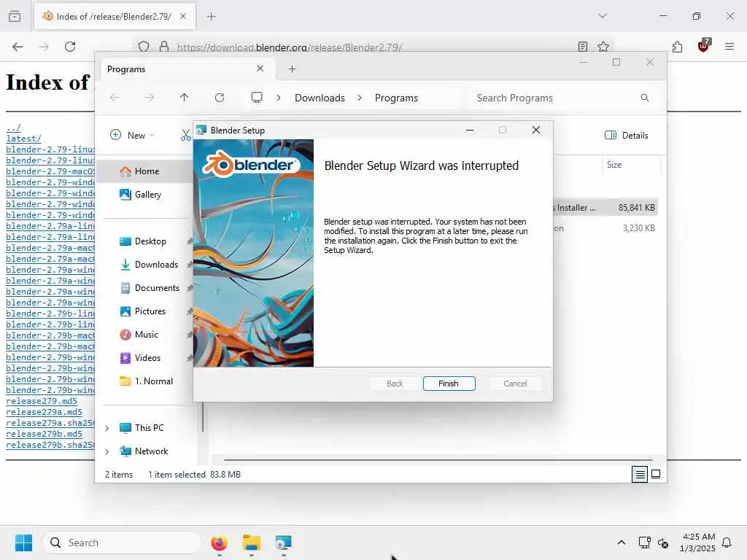Click Firefox back button

(18, 47)
